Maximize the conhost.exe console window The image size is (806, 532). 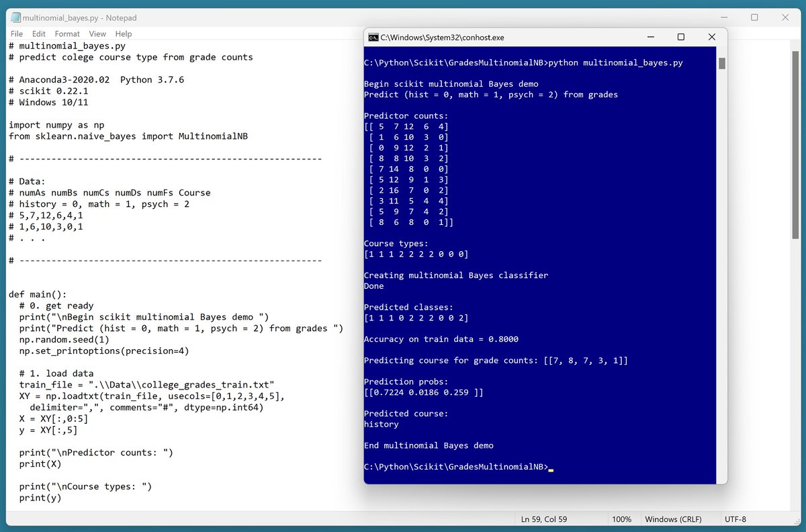tap(680, 38)
